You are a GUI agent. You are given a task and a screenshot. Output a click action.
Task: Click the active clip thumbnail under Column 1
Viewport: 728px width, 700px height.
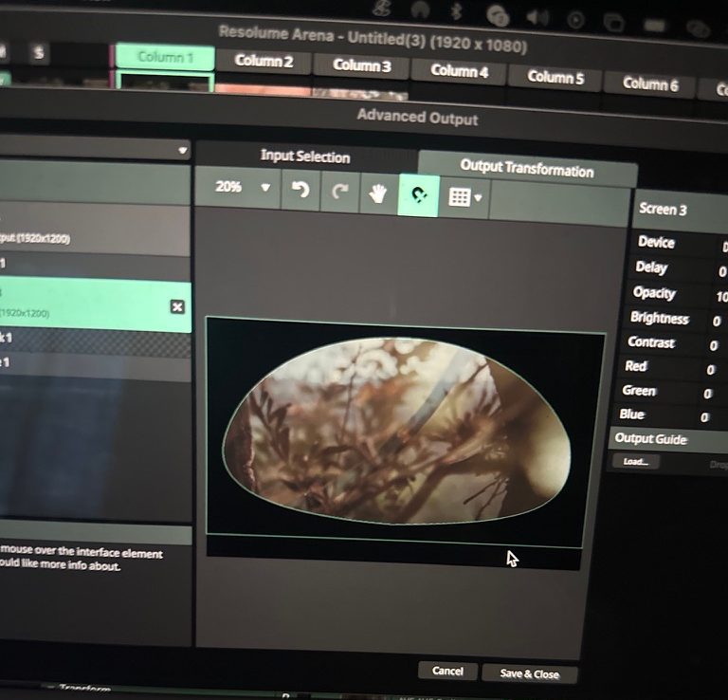(164, 82)
